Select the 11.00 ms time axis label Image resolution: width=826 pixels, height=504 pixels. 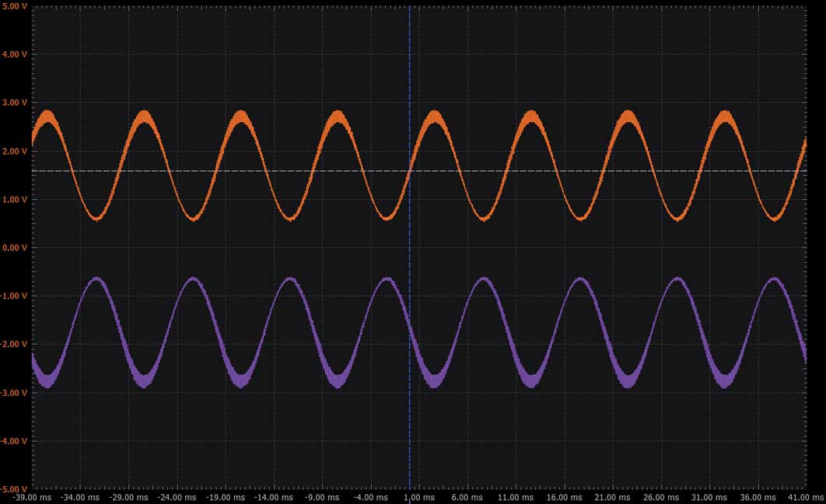[x=516, y=497]
